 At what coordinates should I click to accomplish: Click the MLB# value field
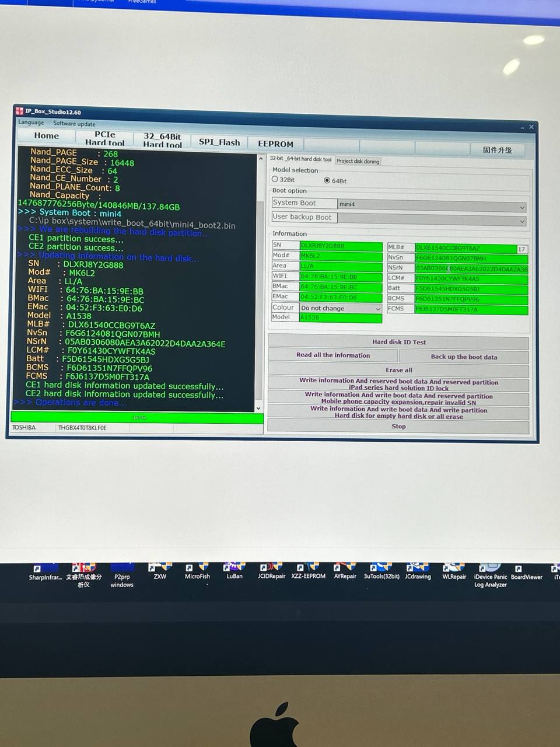466,248
